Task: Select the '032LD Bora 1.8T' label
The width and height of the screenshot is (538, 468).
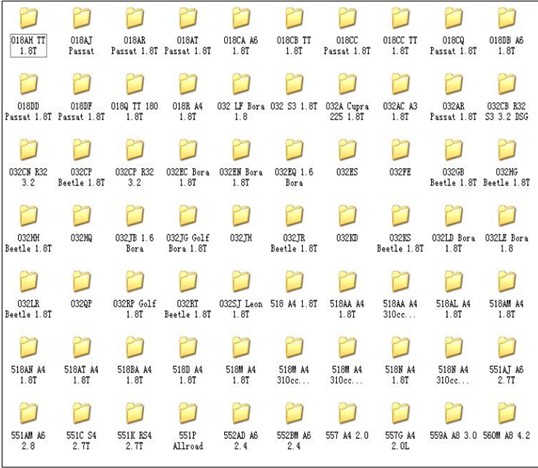Action: tap(454, 243)
